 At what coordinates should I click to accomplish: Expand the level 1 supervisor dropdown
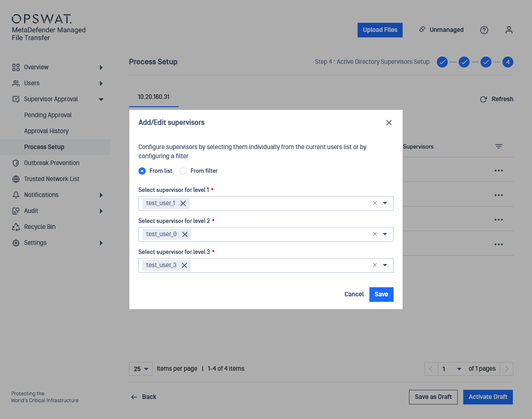[385, 203]
